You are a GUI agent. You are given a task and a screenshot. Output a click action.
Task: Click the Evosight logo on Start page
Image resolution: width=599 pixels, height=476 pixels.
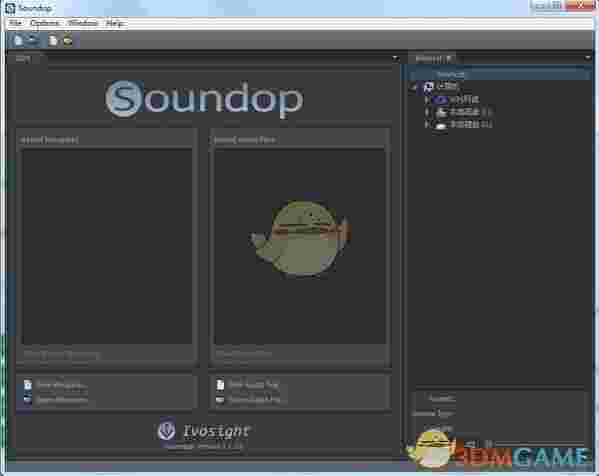tap(204, 431)
